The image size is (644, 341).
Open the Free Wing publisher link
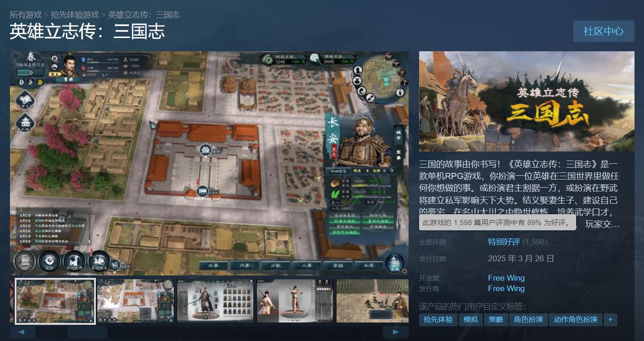pyautogui.click(x=506, y=288)
